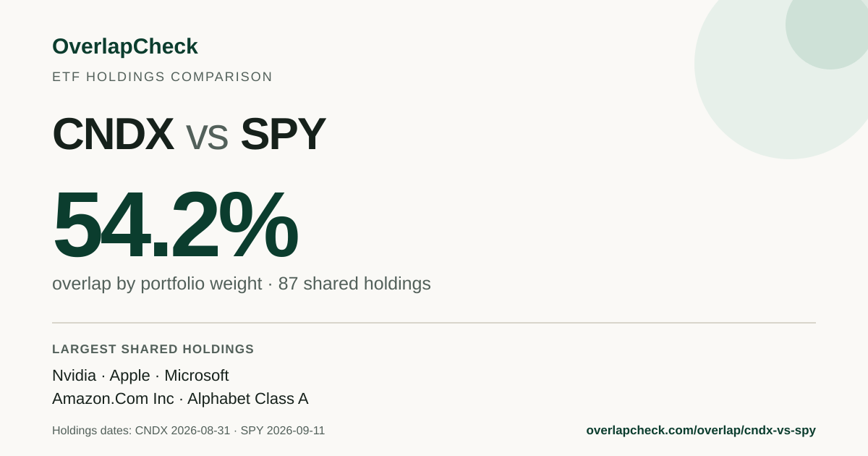868x456 pixels.
Task: Click the 54.2% overlap figure
Action: (174, 224)
